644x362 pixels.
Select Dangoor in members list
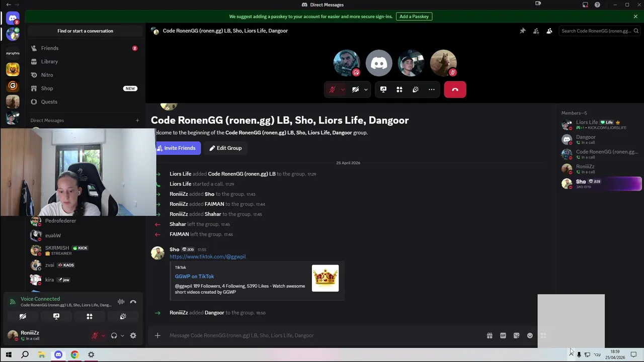[601, 139]
